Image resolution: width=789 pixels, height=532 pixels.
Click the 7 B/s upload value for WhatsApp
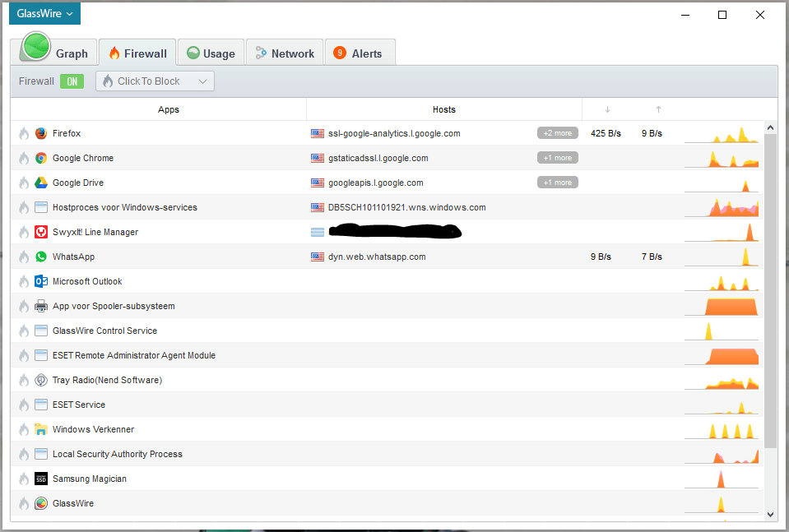(x=652, y=257)
